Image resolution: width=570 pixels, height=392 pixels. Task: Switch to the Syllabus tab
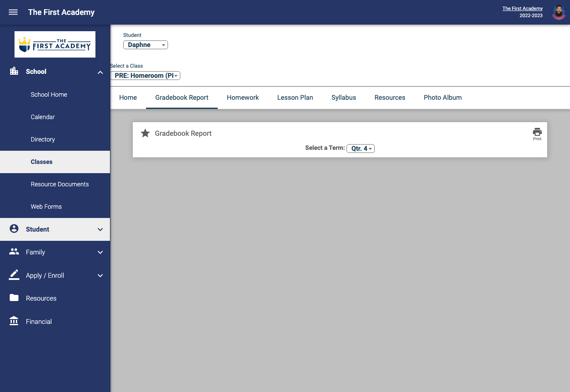coord(344,98)
